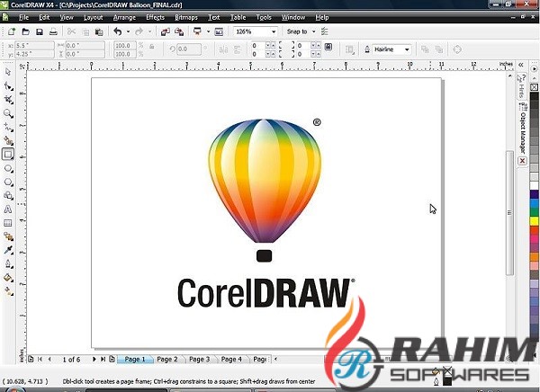
Task: Open the Layout menu
Action: [93, 17]
